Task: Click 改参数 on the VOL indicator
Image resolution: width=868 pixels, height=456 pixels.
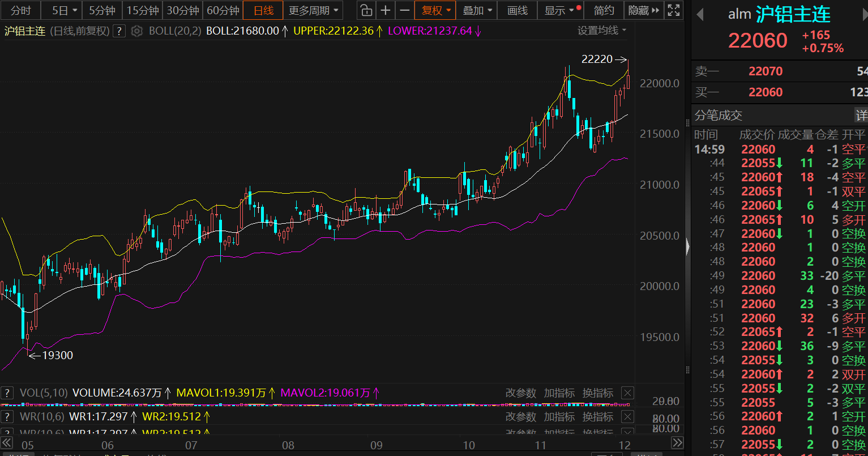Action: tap(520, 393)
